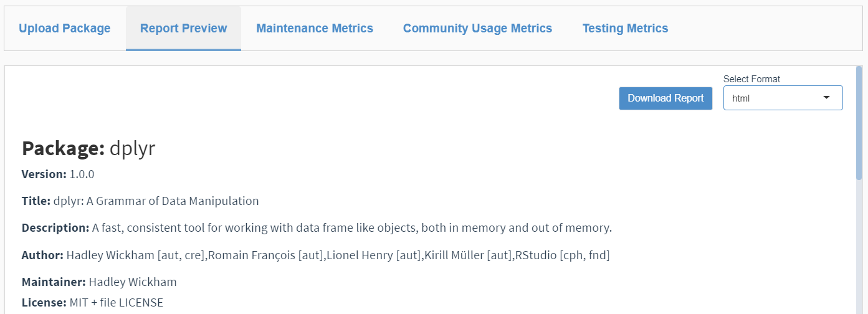Click the License: MIT + file LICENSE line
Image resolution: width=868 pixels, height=314 pixels.
coord(92,303)
